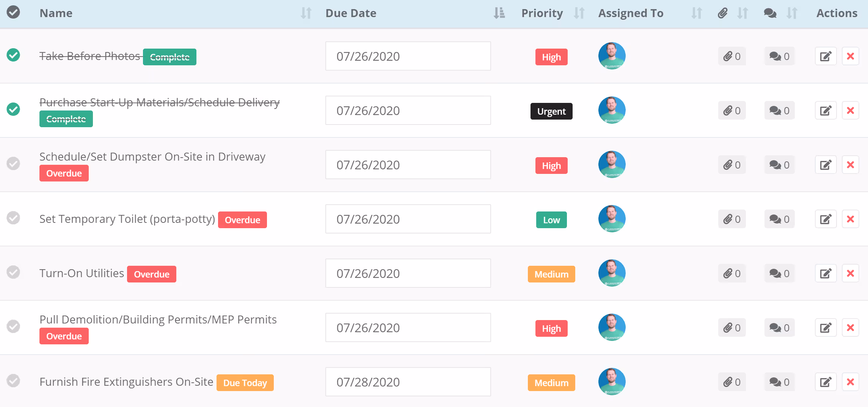The image size is (868, 407).
Task: Open attachments for Turn-On Utilities
Action: click(732, 273)
